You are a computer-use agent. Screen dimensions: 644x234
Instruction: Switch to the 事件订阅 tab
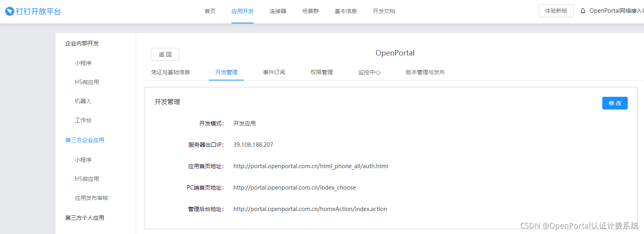(x=274, y=72)
